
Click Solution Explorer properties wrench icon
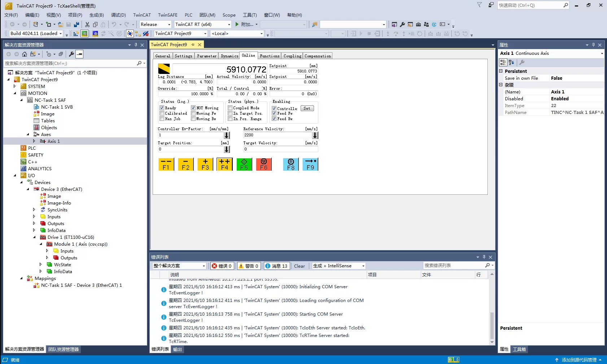[71, 54]
